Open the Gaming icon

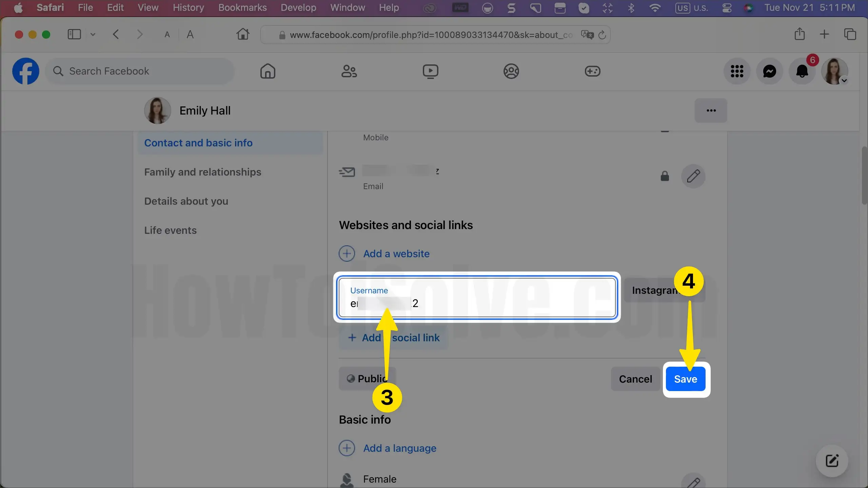[x=592, y=71]
